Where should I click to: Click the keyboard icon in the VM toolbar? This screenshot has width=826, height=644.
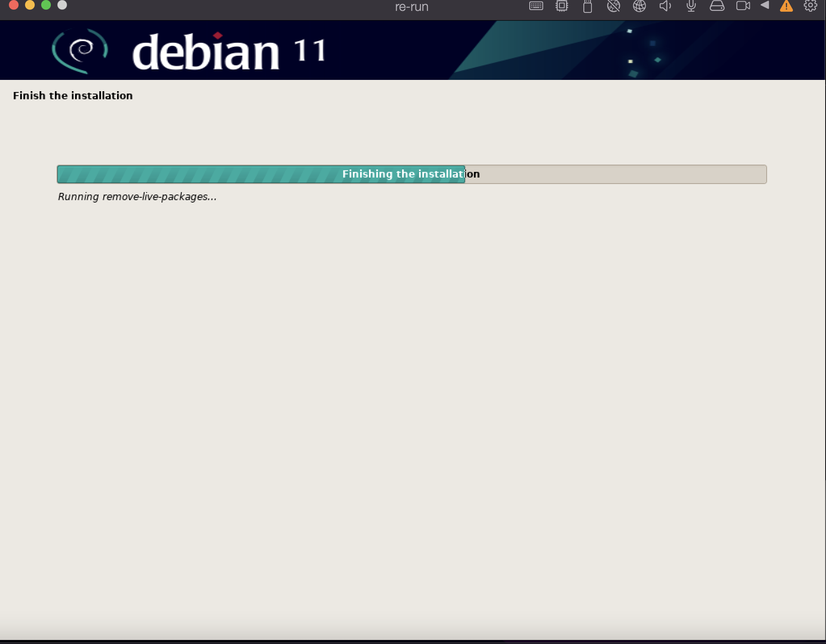tap(536, 6)
